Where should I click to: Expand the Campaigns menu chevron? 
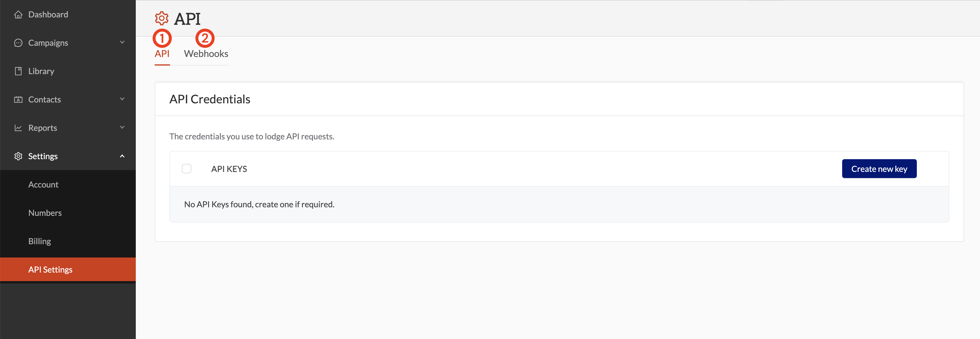[x=122, y=42]
